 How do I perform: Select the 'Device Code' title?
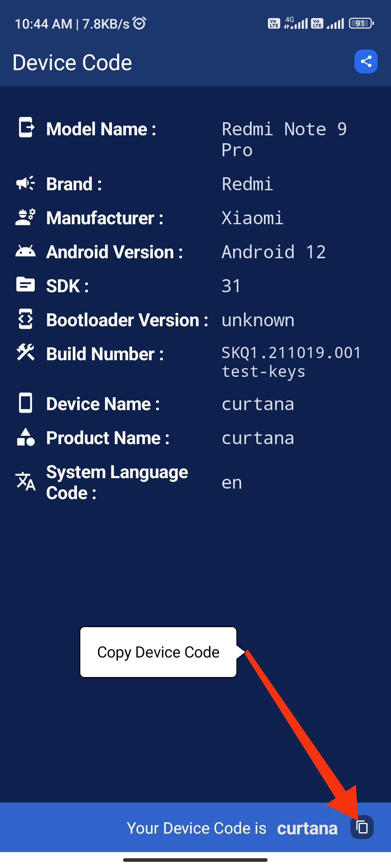[x=72, y=62]
